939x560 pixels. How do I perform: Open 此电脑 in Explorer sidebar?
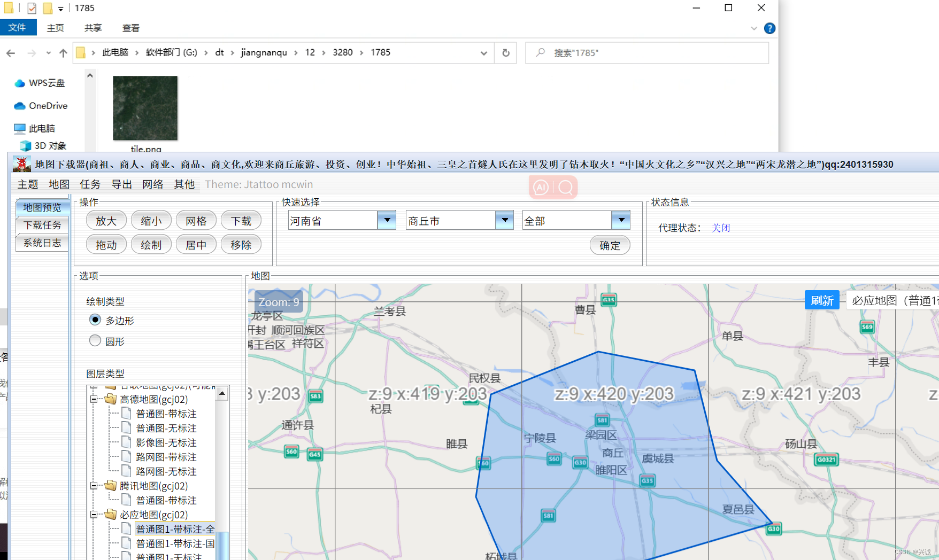(35, 128)
